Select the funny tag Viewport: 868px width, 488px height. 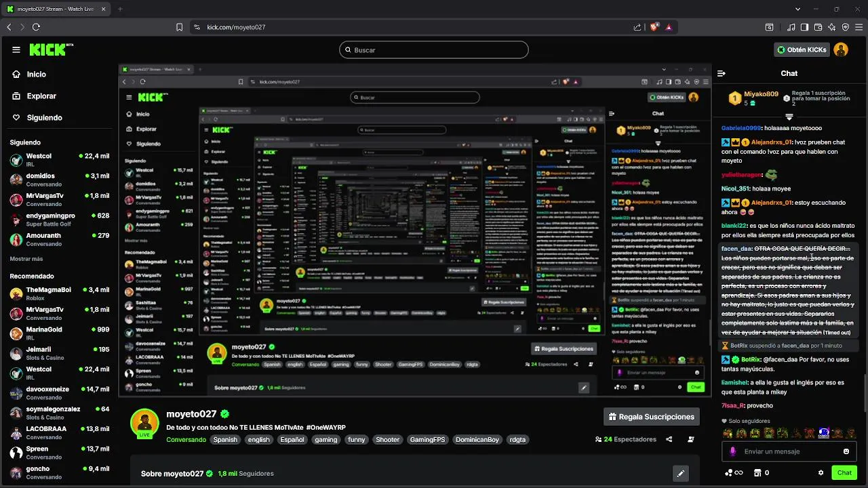[x=356, y=439]
